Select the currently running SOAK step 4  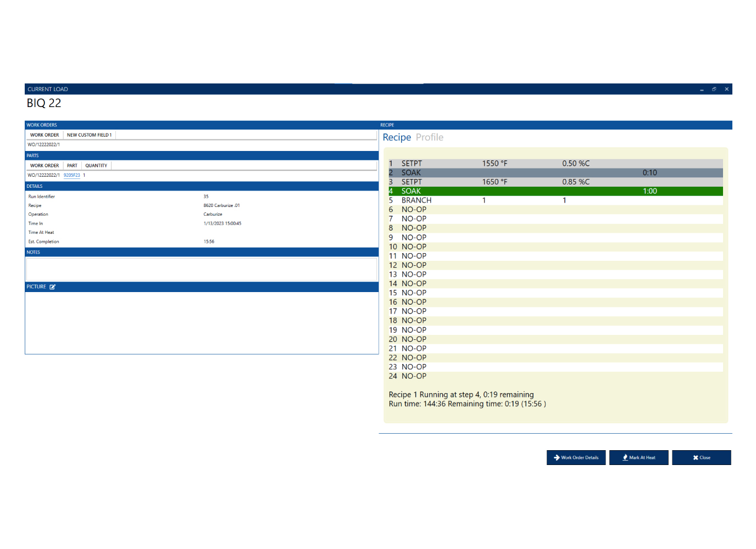(x=549, y=191)
